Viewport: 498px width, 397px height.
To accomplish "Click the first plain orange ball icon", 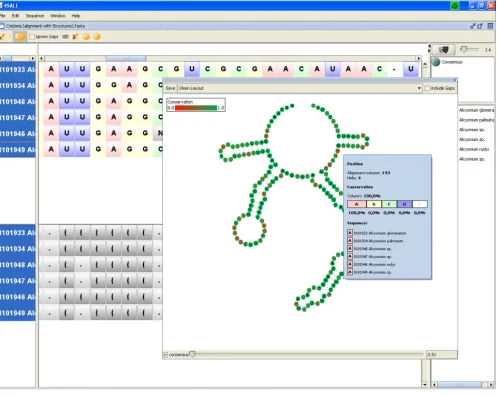I will (x=86, y=37).
